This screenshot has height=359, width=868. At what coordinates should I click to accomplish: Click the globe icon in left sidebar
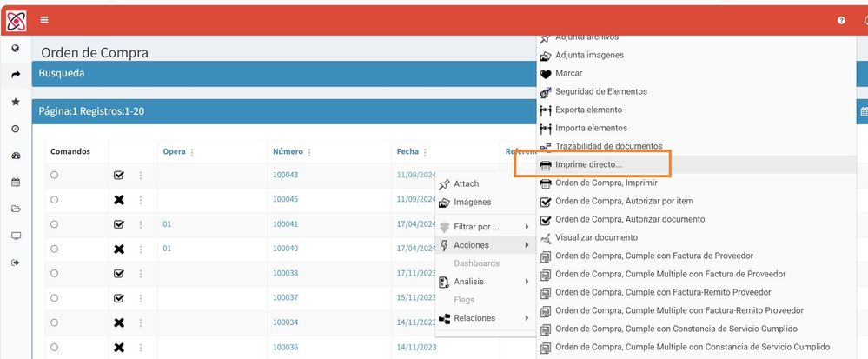16,48
